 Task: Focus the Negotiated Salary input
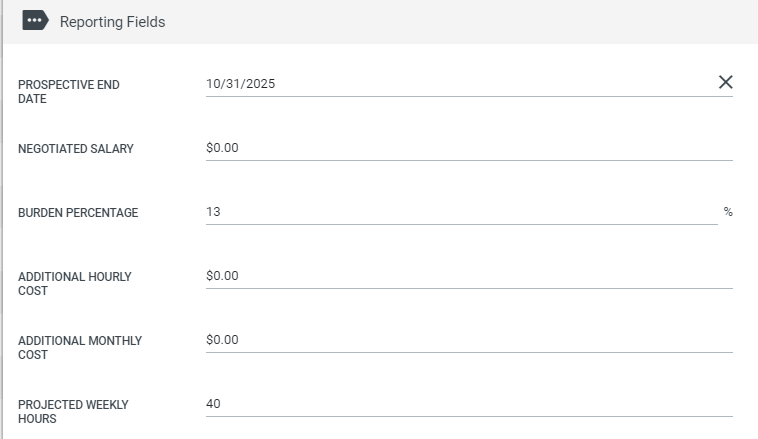469,148
